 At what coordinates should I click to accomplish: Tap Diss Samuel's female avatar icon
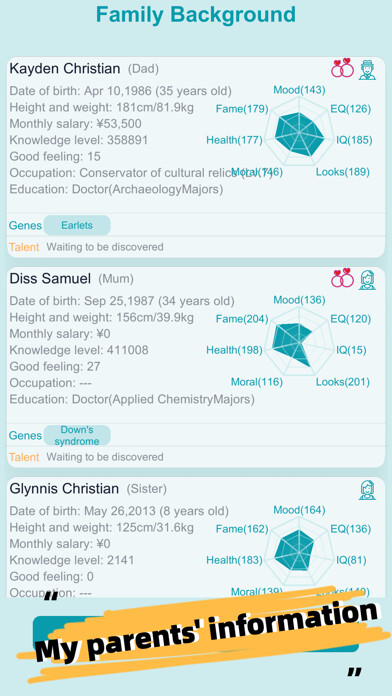[x=367, y=280]
